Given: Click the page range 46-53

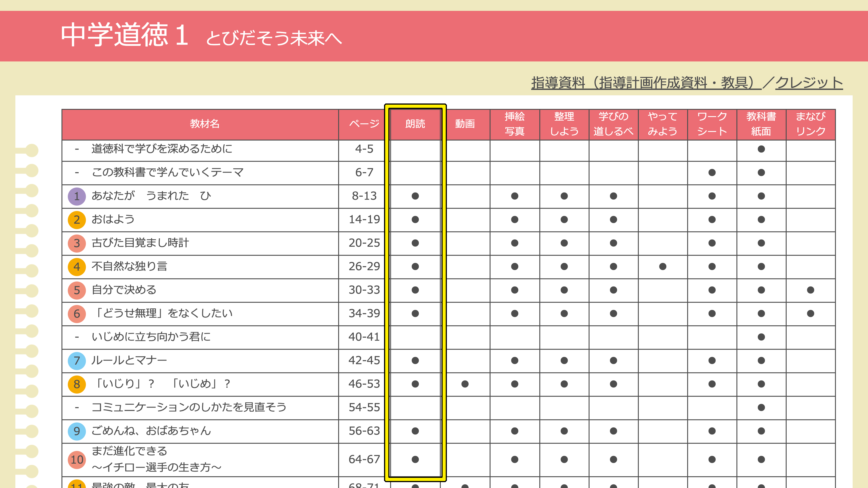Looking at the screenshot, I should [364, 384].
